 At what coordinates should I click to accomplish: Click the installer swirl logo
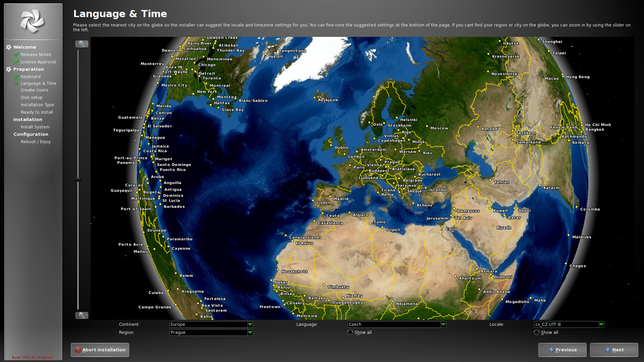[33, 21]
